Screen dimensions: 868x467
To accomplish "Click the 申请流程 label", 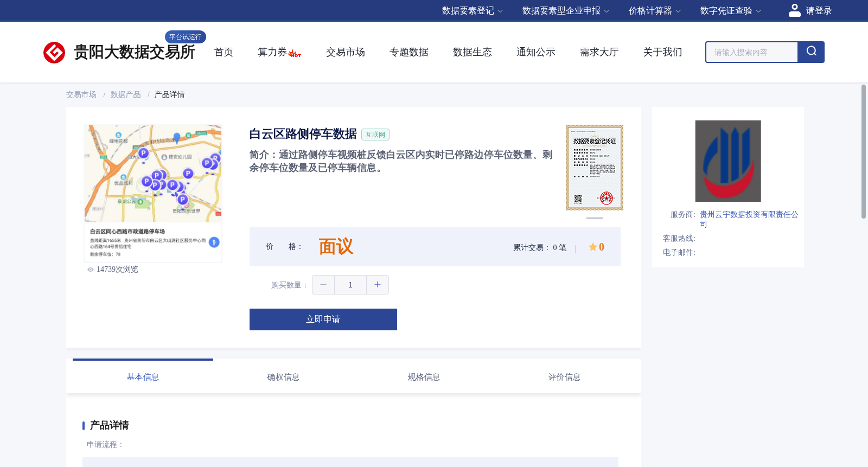I will point(105,445).
